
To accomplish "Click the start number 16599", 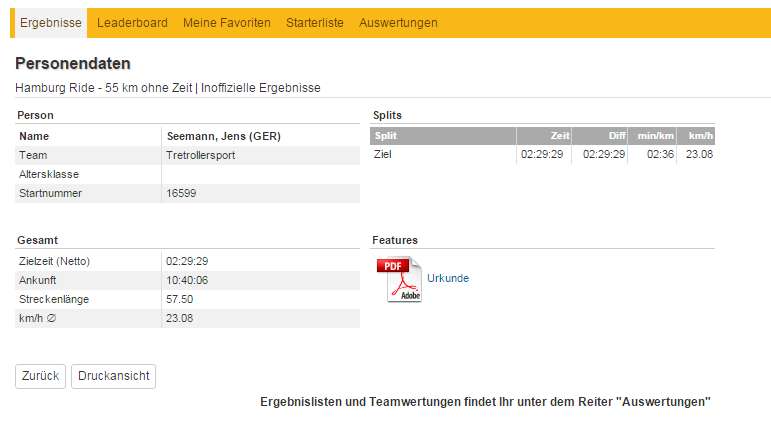I will [181, 193].
